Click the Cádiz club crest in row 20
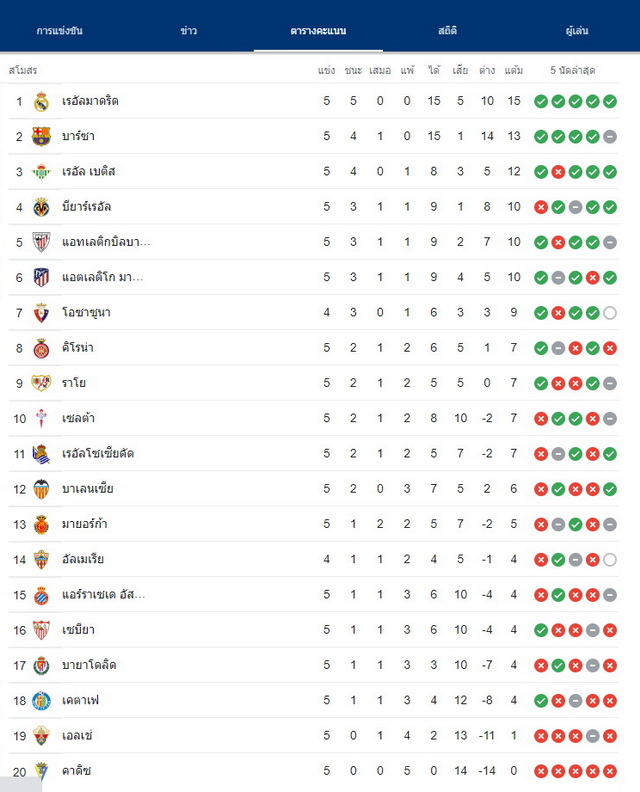This screenshot has width=640, height=792. (x=41, y=771)
